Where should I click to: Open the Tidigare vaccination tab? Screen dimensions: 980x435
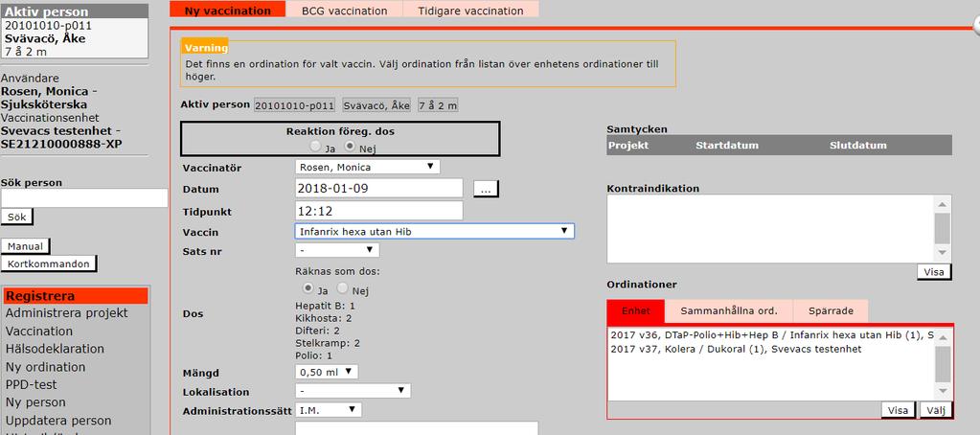[x=470, y=11]
